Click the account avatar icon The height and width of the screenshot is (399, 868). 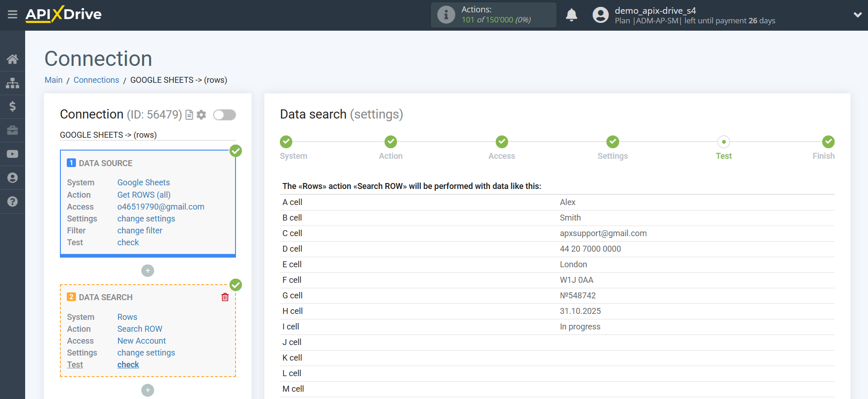pos(600,15)
